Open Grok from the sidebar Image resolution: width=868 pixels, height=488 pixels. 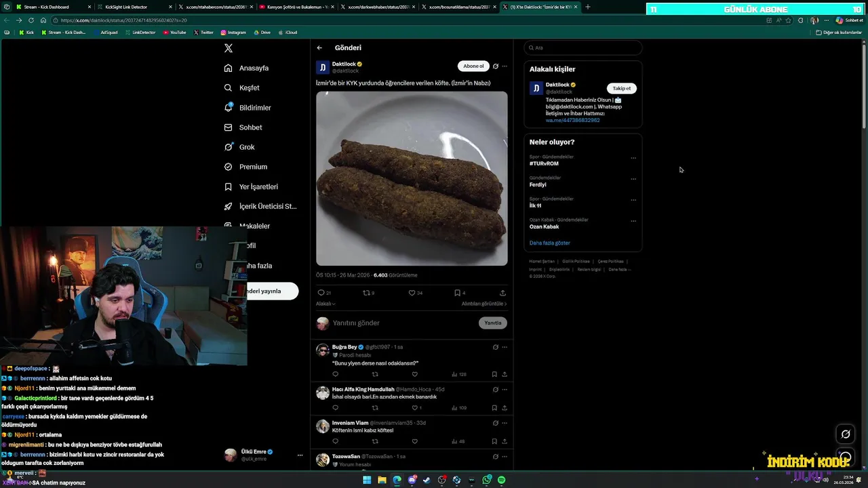(239, 147)
